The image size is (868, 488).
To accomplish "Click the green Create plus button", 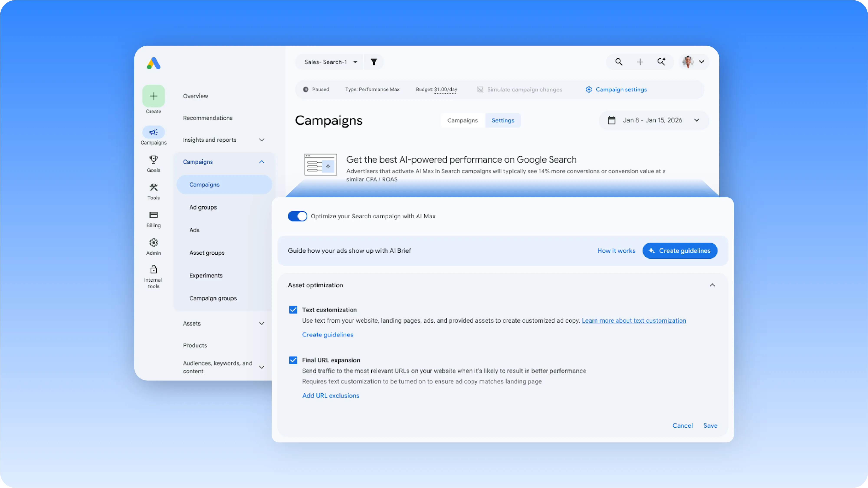I will pos(154,96).
